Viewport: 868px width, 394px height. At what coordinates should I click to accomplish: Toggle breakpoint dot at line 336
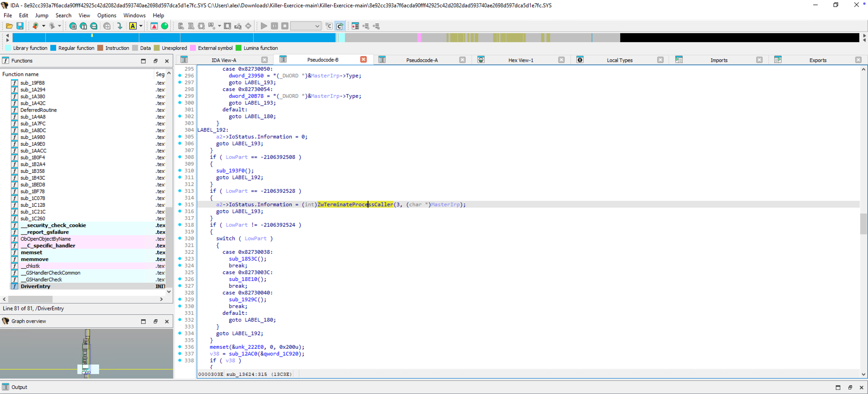coord(180,347)
